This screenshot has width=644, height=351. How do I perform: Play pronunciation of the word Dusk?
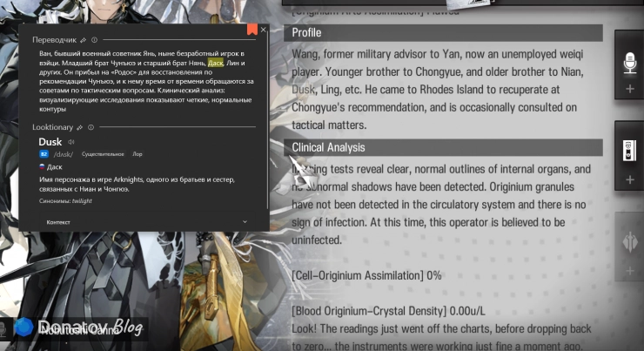pyautogui.click(x=71, y=142)
